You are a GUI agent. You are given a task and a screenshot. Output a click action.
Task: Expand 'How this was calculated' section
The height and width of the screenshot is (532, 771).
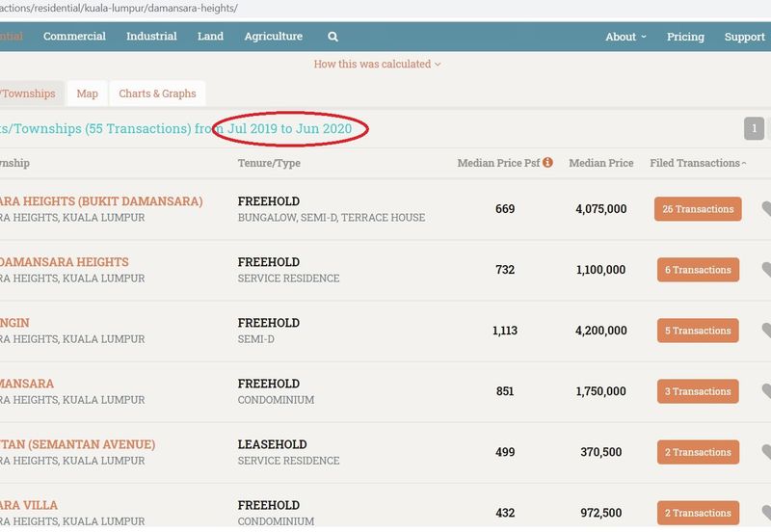point(377,64)
